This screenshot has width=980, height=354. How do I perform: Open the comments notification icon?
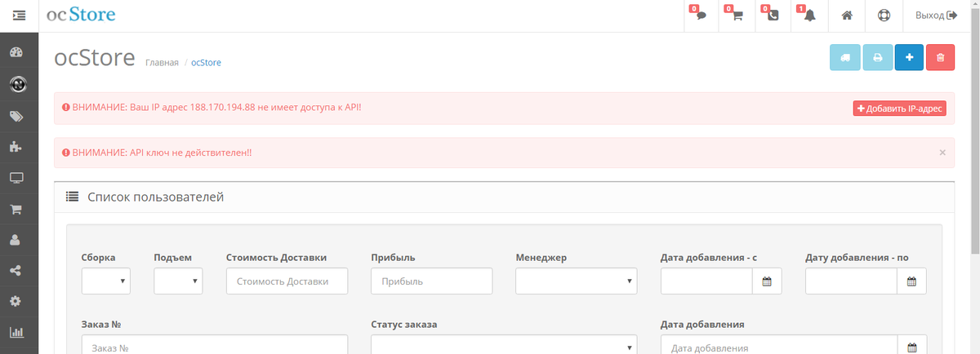pos(700,15)
